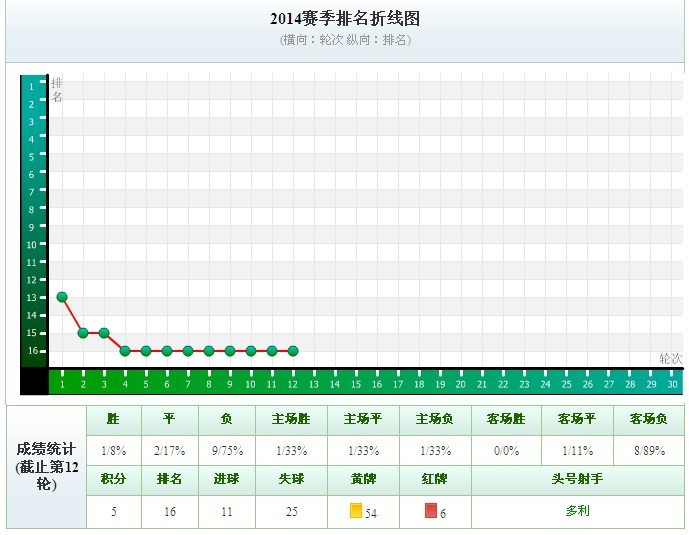
Task: Click the round 20 axis label
Action: pyautogui.click(x=461, y=384)
